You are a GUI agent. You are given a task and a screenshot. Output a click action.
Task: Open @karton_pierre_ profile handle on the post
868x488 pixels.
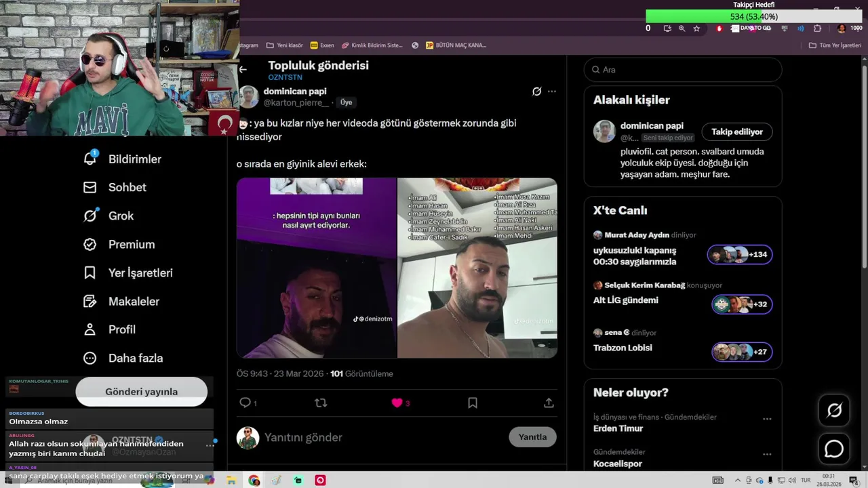[296, 102]
